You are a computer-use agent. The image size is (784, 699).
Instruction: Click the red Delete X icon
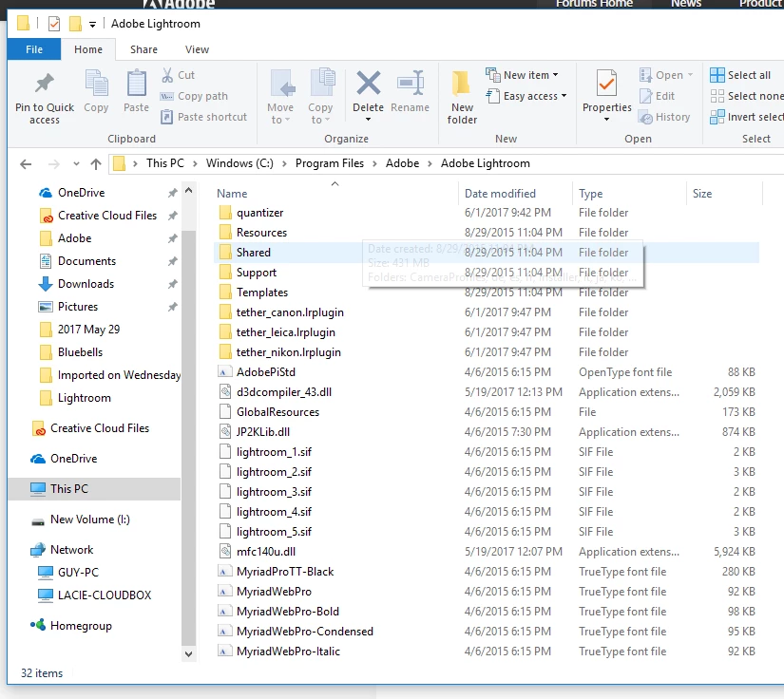click(369, 83)
